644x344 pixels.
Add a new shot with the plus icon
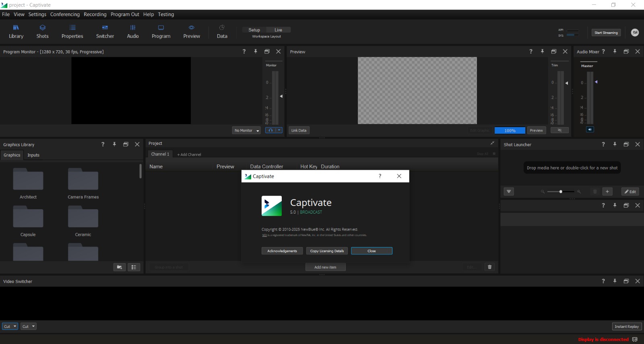[x=607, y=192]
